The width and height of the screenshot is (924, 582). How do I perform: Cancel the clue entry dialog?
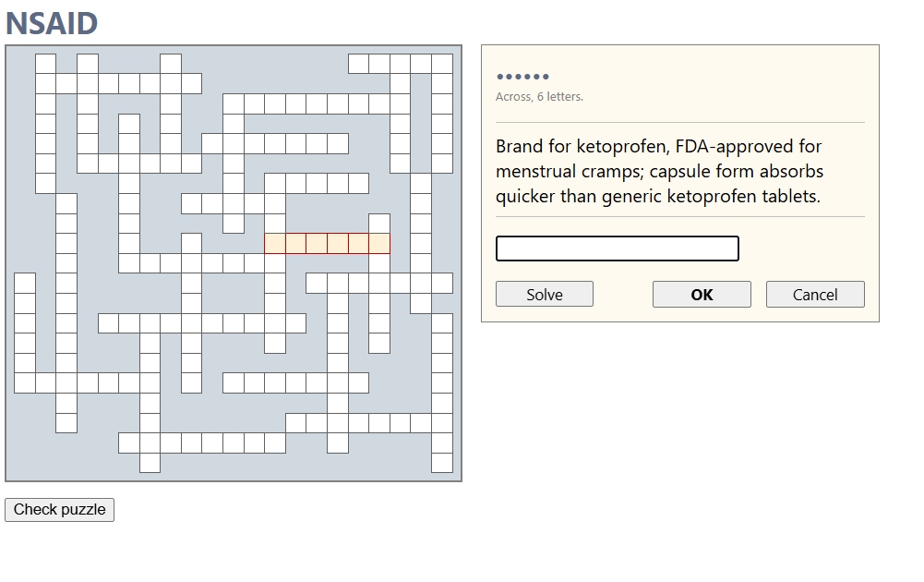814,295
